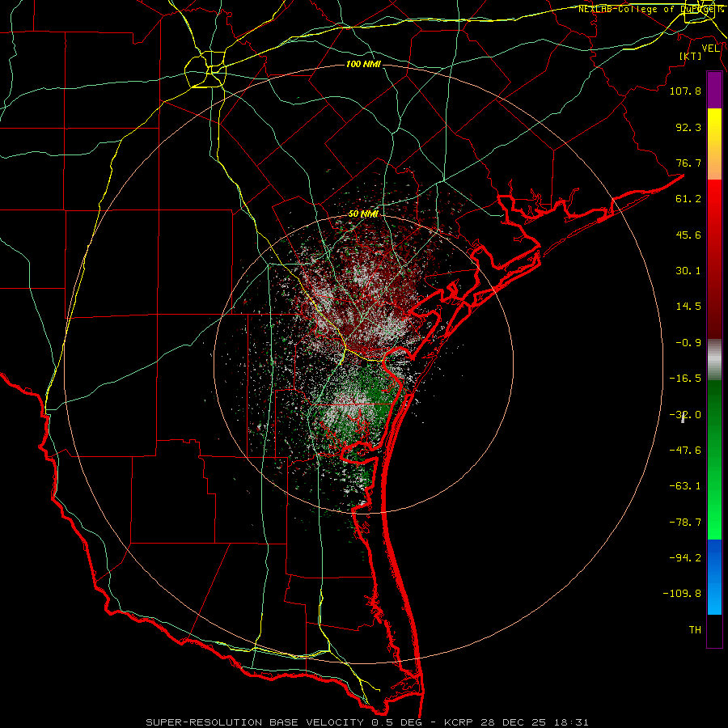Click the -94.2 legend value
The height and width of the screenshot is (728, 728).
click(685, 558)
